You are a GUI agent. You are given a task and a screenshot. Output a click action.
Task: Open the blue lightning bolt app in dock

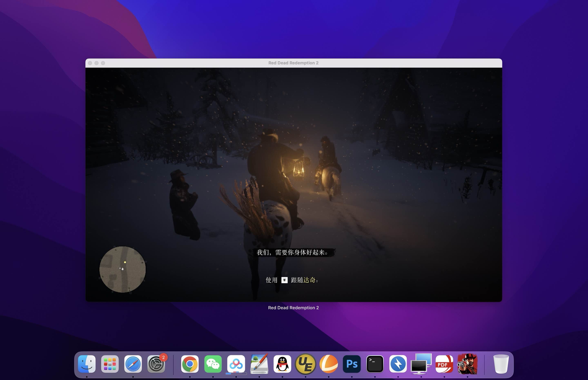point(398,364)
